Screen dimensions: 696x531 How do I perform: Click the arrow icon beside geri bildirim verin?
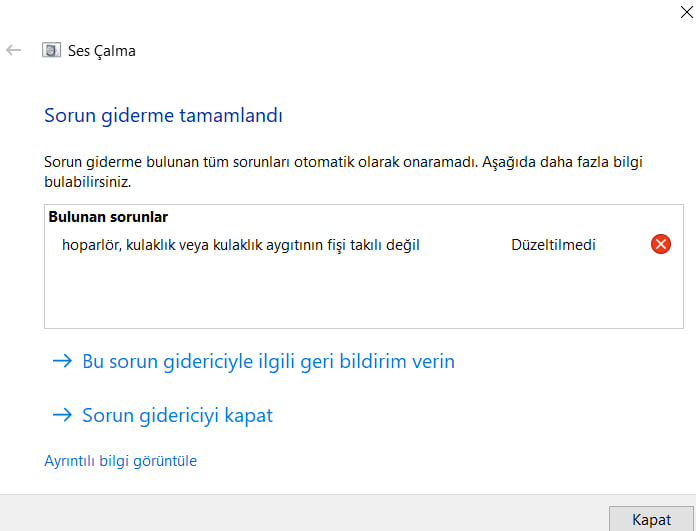[x=62, y=361]
